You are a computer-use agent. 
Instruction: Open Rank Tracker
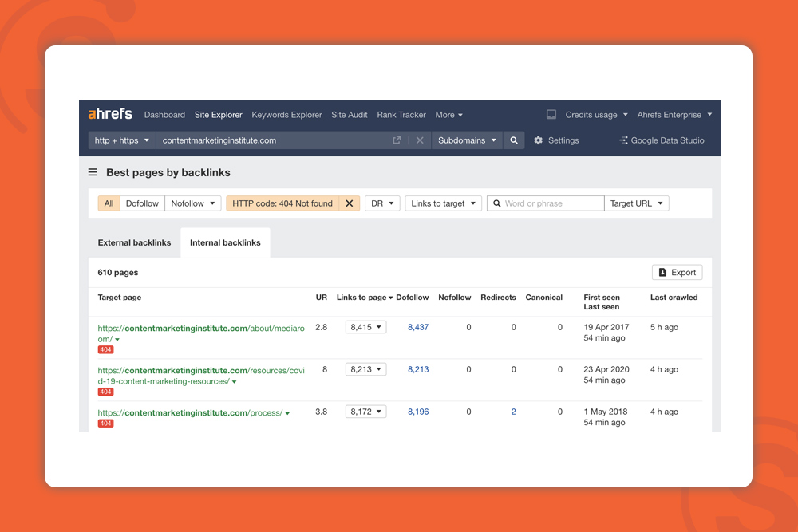[401, 115]
